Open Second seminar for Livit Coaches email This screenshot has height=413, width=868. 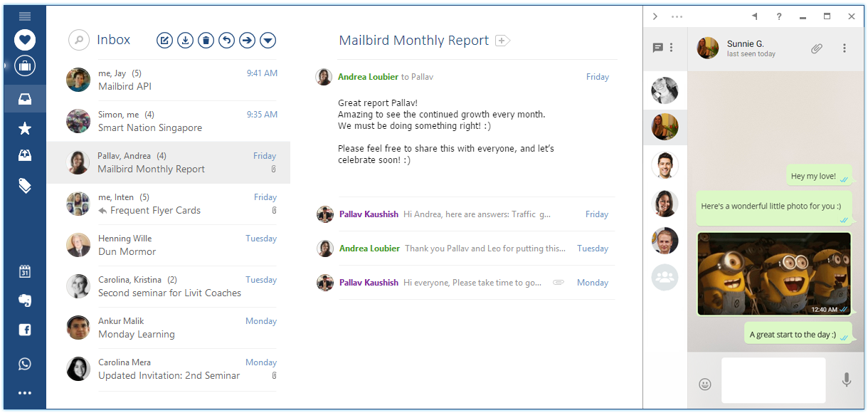coord(169,286)
